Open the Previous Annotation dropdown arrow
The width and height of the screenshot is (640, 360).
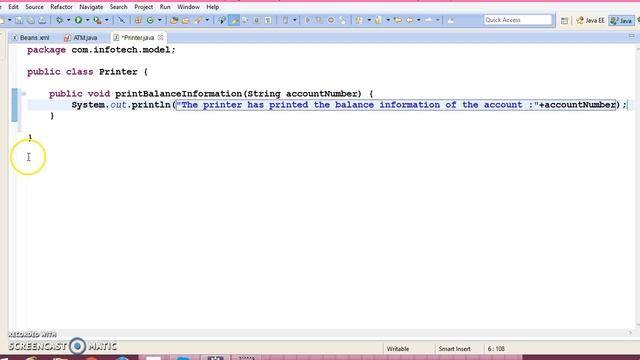[387, 20]
